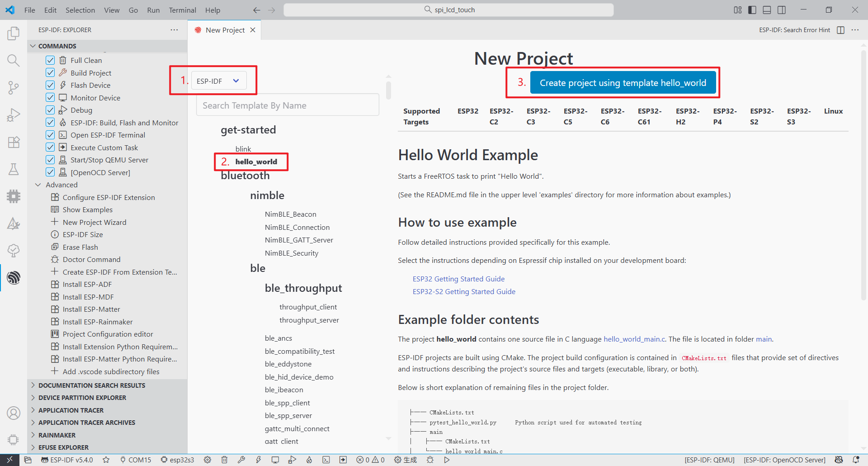Select the hello_world template

pyautogui.click(x=256, y=162)
